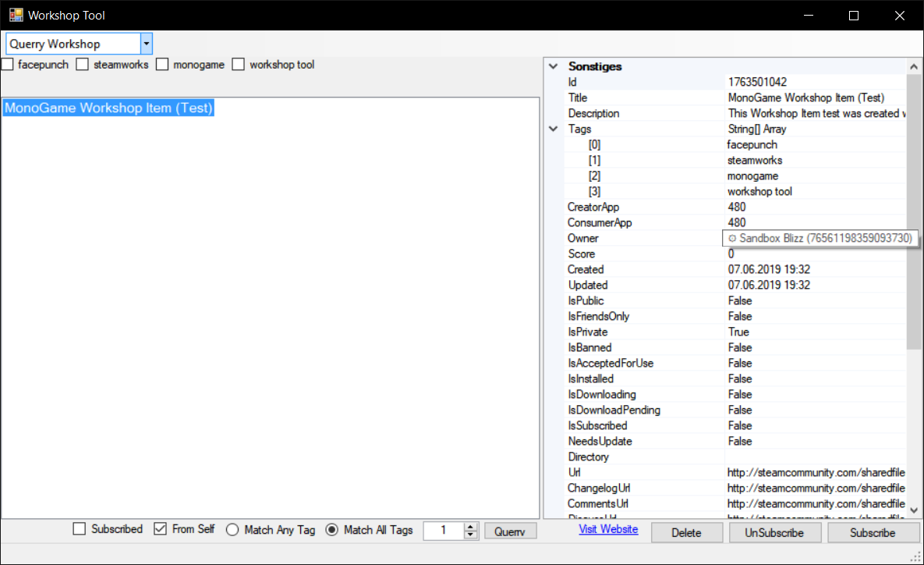
Task: Select the CommentsUrl property value
Action: coord(816,503)
